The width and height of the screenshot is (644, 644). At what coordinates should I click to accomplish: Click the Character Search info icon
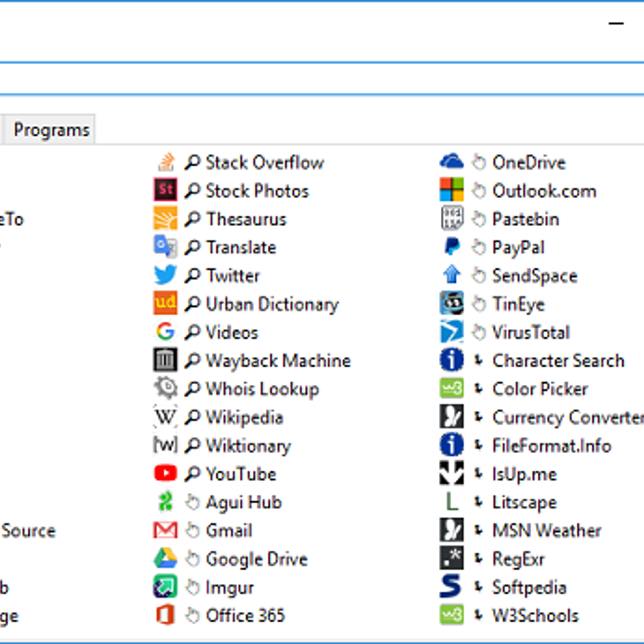click(452, 360)
